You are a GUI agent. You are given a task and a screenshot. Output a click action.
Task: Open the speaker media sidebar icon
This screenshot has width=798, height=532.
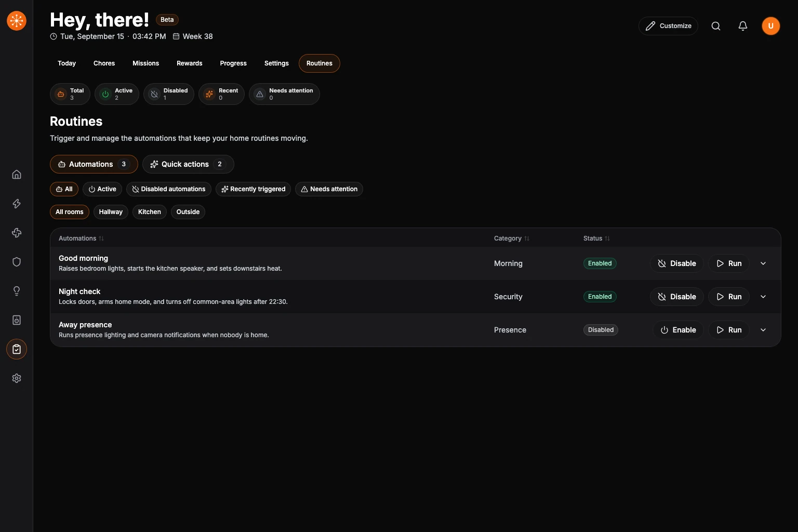tap(17, 320)
